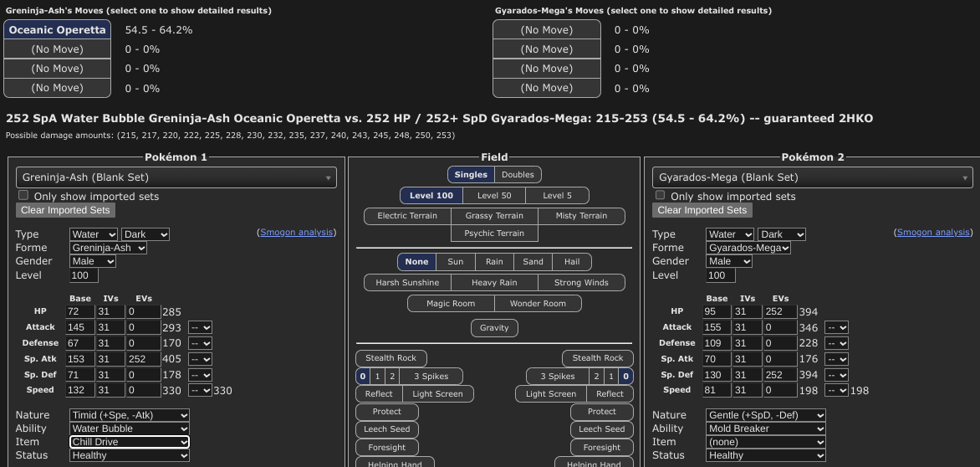Set weather to Sand
Viewport: 980px width, 467px height.
point(533,262)
